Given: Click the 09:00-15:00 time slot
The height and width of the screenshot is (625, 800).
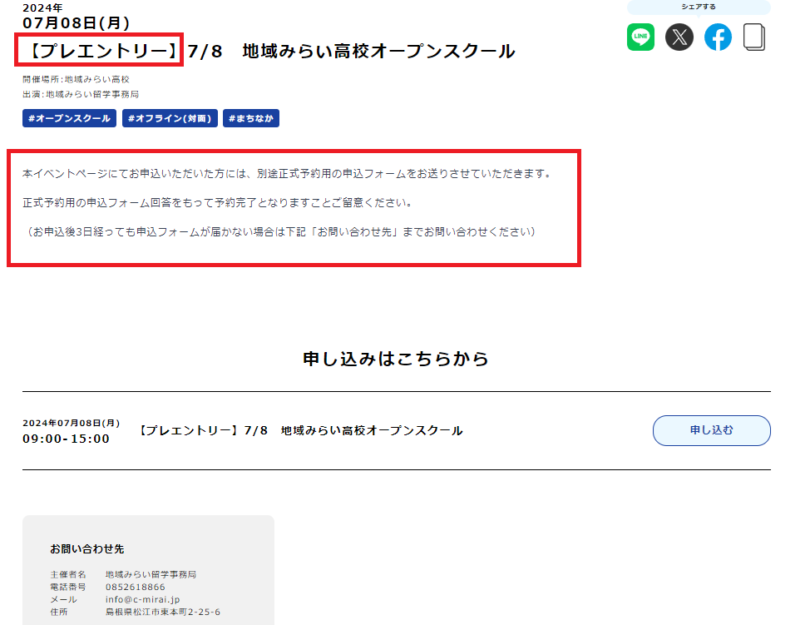Looking at the screenshot, I should pos(66,439).
